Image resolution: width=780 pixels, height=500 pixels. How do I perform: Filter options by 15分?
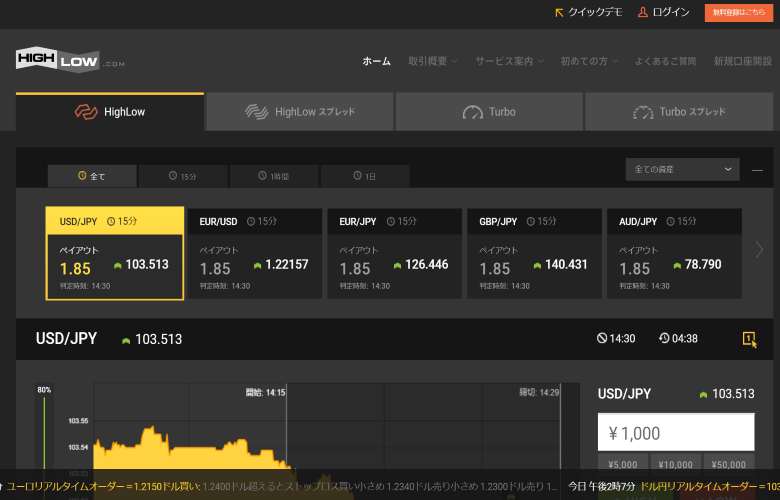pyautogui.click(x=183, y=176)
